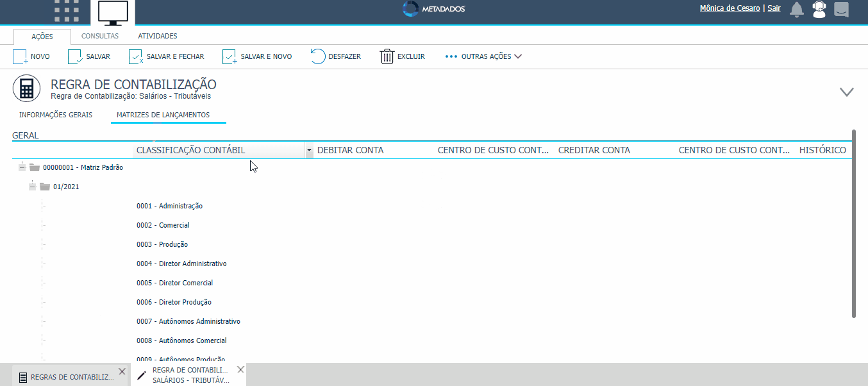Delete record with Excluir trash icon
This screenshot has width=868, height=386.
(x=387, y=56)
